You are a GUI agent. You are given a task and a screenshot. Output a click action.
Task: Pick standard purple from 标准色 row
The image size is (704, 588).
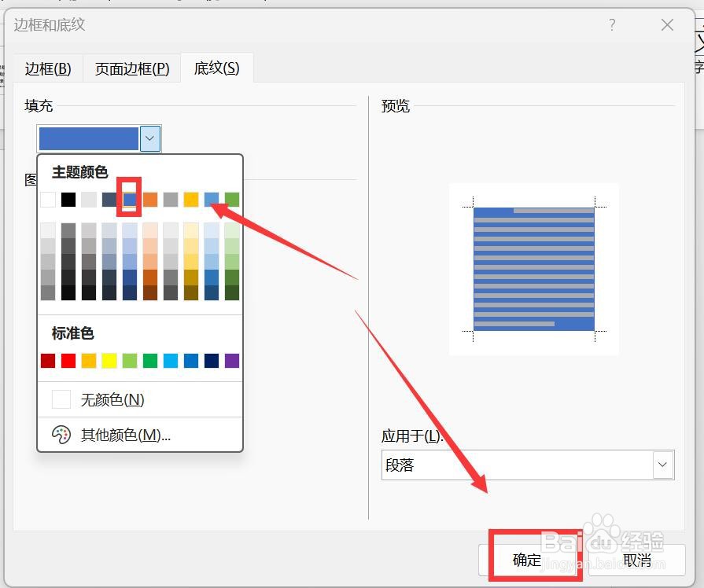(x=230, y=360)
